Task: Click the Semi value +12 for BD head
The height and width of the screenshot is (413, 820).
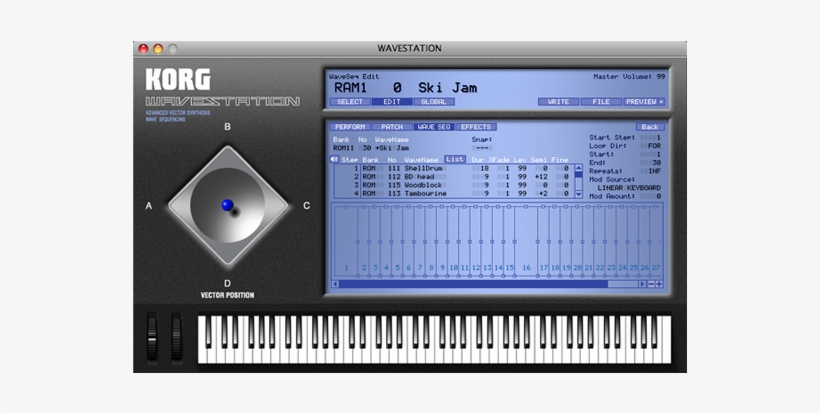Action: click(x=541, y=177)
